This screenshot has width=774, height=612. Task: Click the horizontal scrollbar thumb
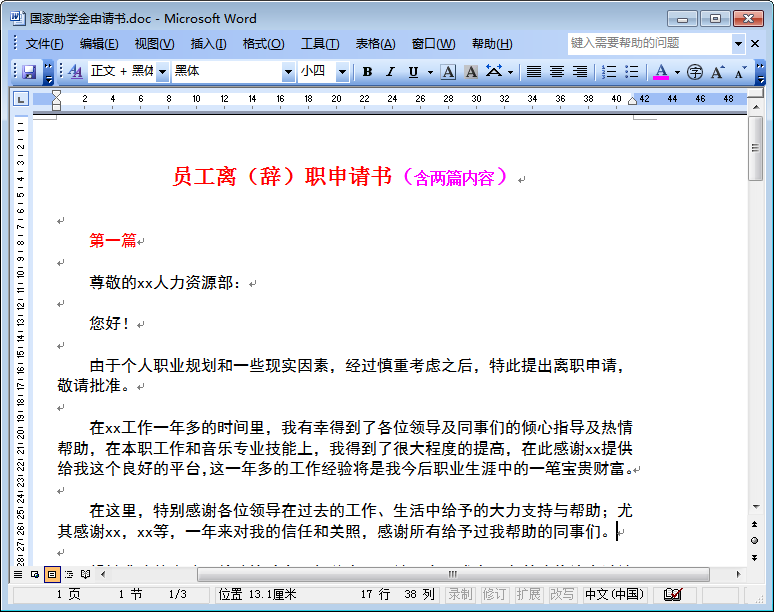[x=453, y=574]
